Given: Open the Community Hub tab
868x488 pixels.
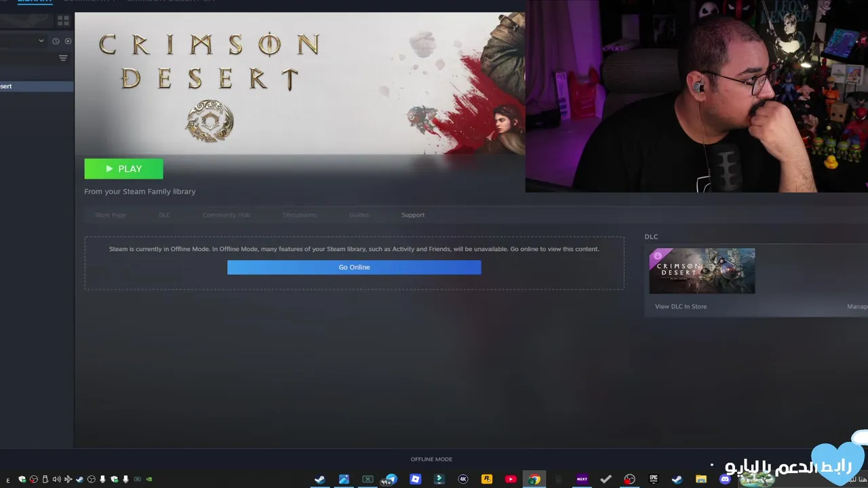Looking at the screenshot, I should point(226,215).
